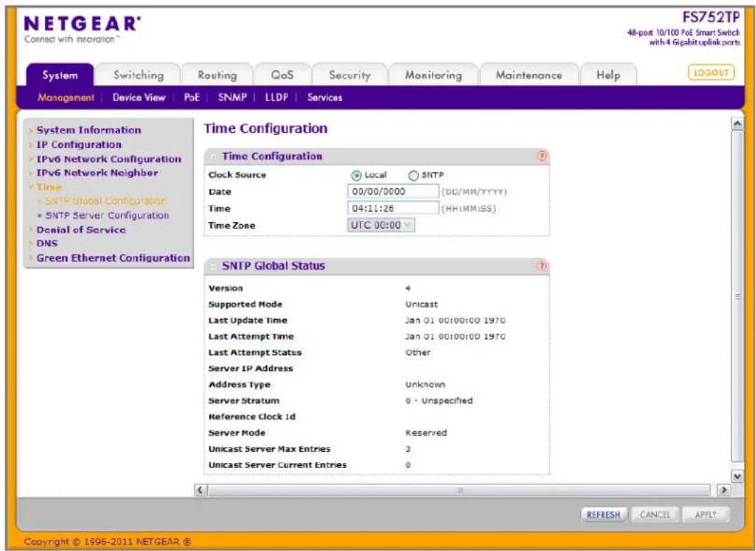Click the Time Configuration page heading
Viewport: 756px width, 551px height.
pos(266,129)
